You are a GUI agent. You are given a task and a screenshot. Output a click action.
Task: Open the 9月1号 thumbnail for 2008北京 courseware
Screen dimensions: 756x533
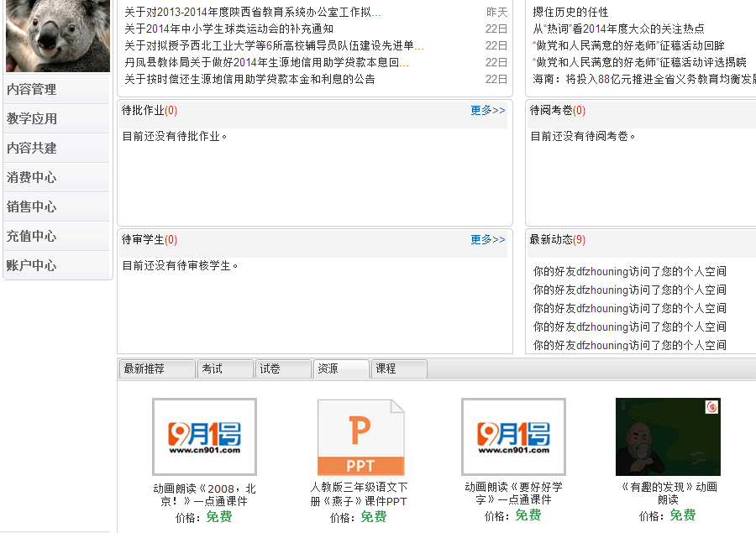coord(204,436)
